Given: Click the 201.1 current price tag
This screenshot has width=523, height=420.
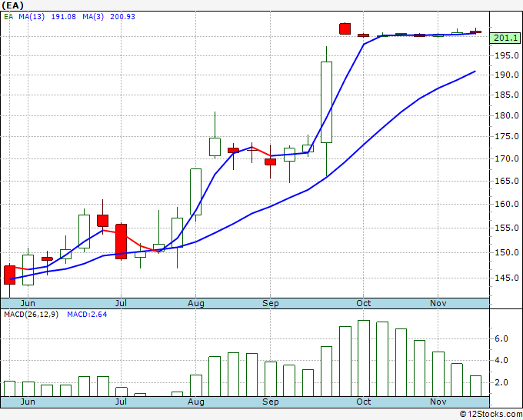Looking at the screenshot, I should (505, 38).
